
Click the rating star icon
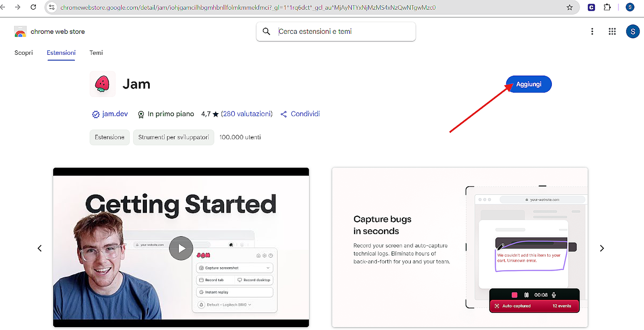216,114
